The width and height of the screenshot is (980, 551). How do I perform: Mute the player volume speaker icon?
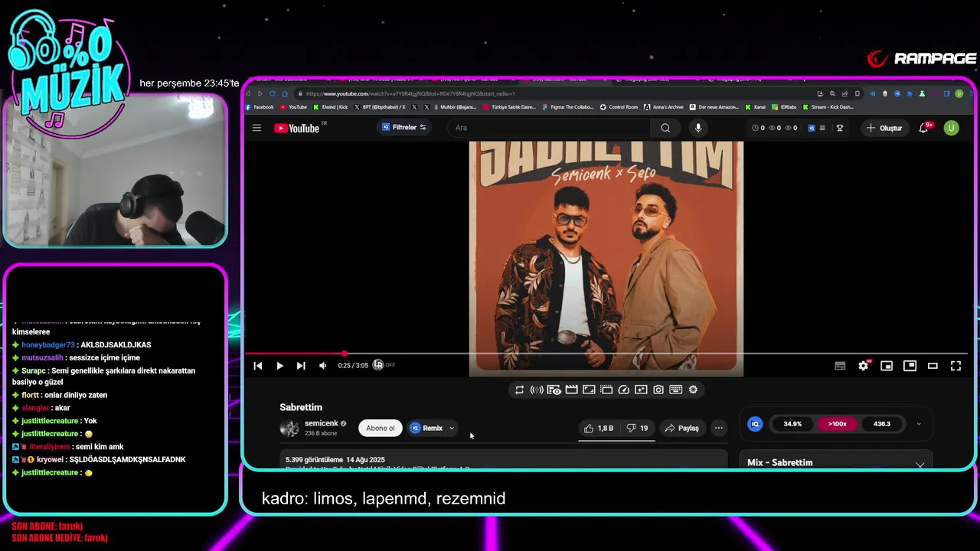[x=322, y=366]
